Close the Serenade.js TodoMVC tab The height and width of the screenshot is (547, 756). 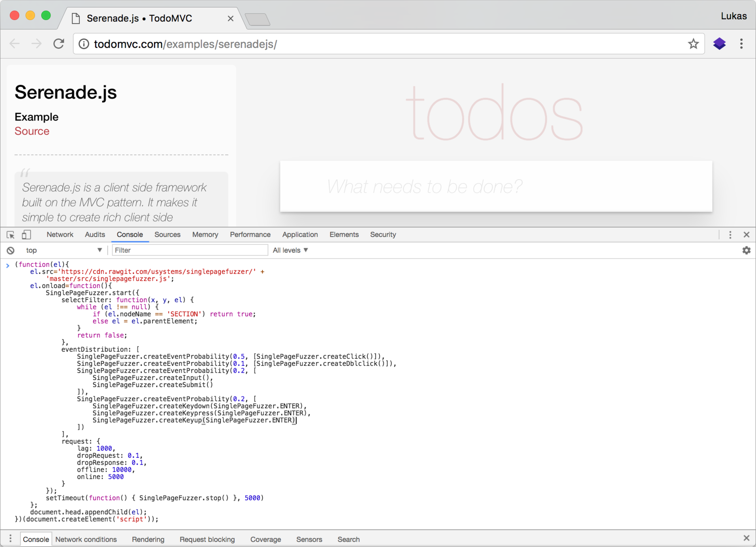pos(231,18)
